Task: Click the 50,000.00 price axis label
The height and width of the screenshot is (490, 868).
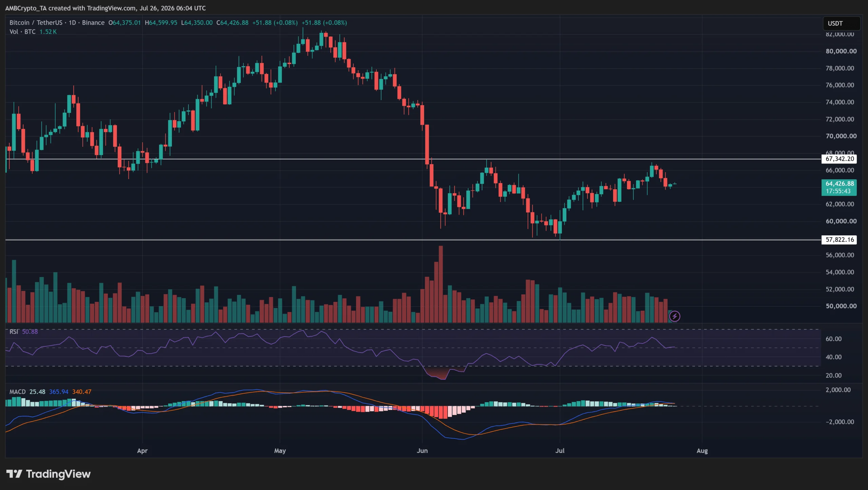Action: pyautogui.click(x=841, y=306)
